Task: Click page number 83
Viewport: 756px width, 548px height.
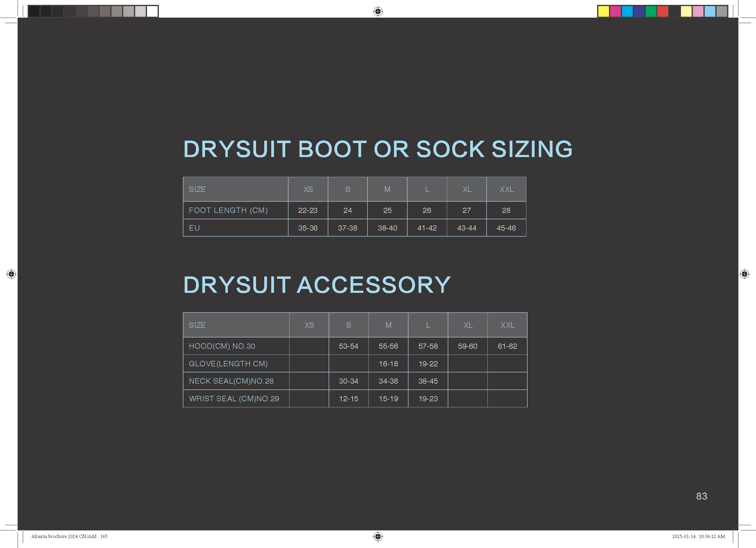Action: [701, 496]
